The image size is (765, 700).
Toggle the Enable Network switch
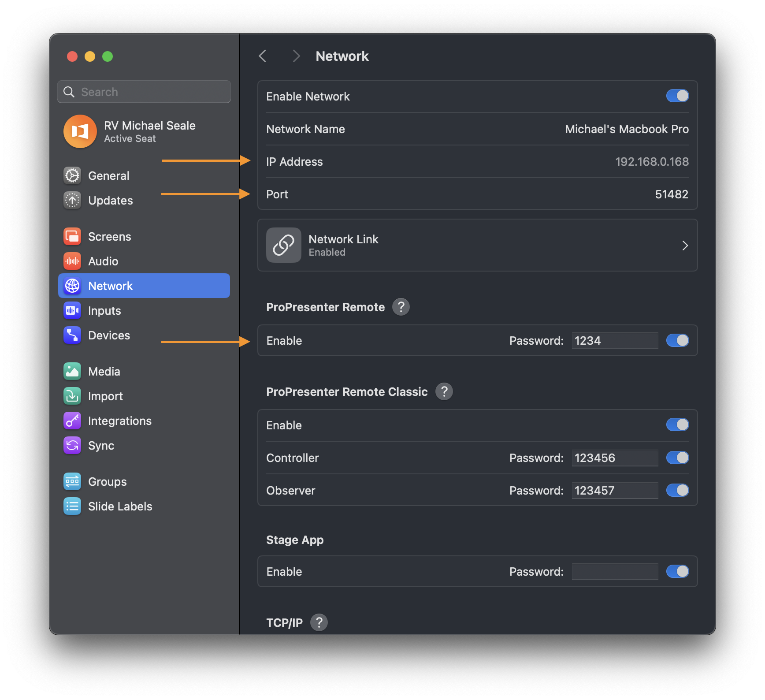pyautogui.click(x=678, y=96)
